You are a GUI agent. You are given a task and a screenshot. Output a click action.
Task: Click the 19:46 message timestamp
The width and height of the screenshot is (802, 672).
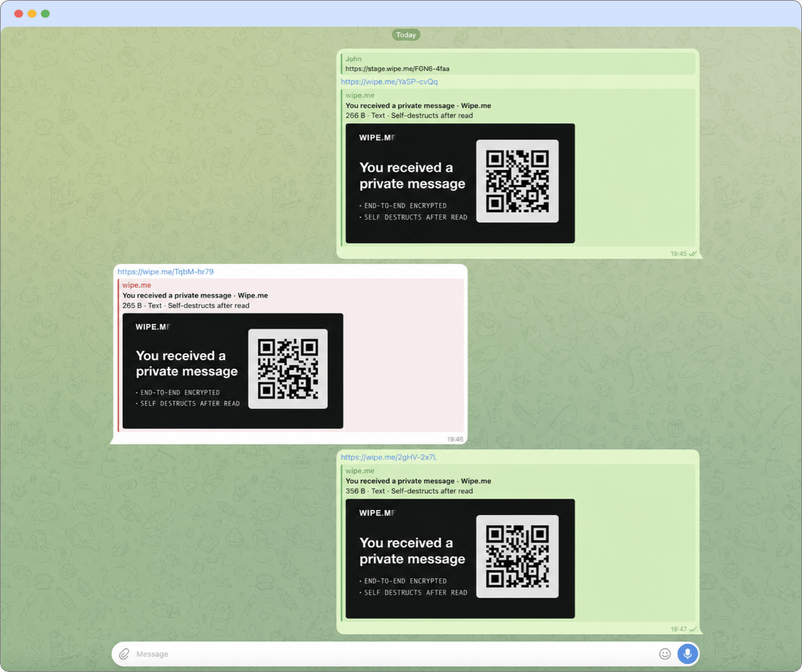tap(455, 439)
